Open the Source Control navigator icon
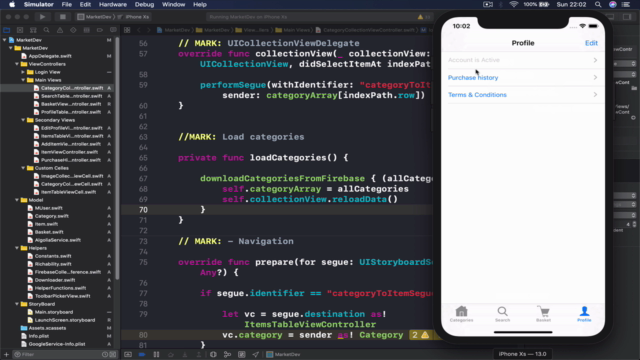 tap(20, 30)
